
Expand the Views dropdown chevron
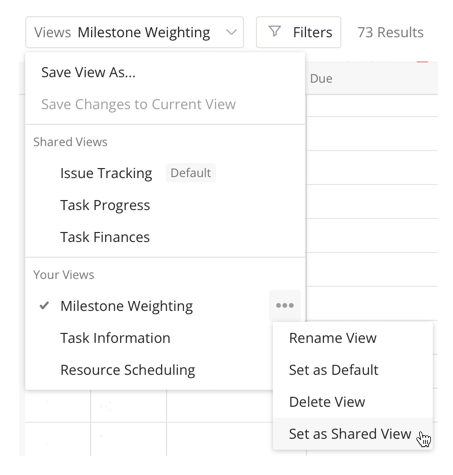point(231,32)
